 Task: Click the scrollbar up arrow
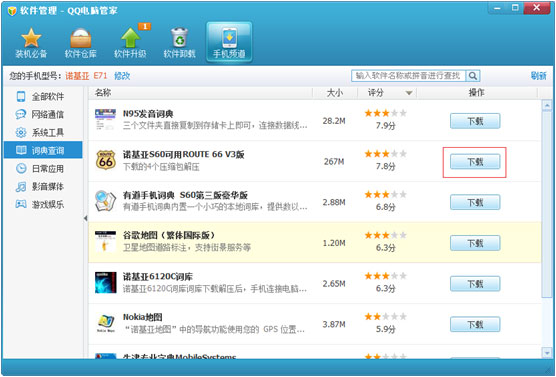(x=546, y=105)
